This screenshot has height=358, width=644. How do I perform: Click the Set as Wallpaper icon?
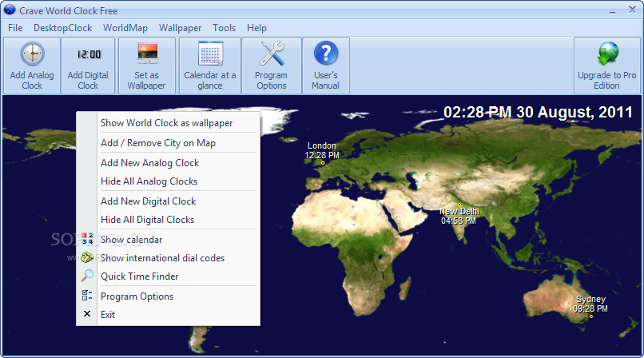(147, 54)
